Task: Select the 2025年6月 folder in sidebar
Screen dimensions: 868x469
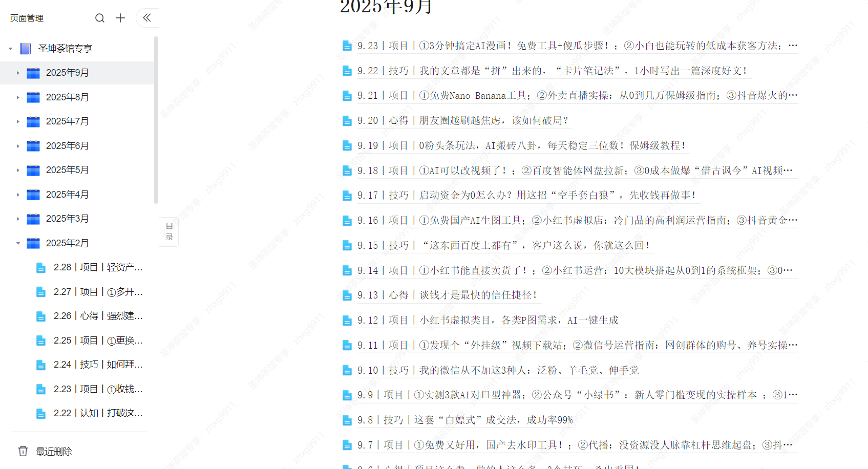Action: point(77,146)
